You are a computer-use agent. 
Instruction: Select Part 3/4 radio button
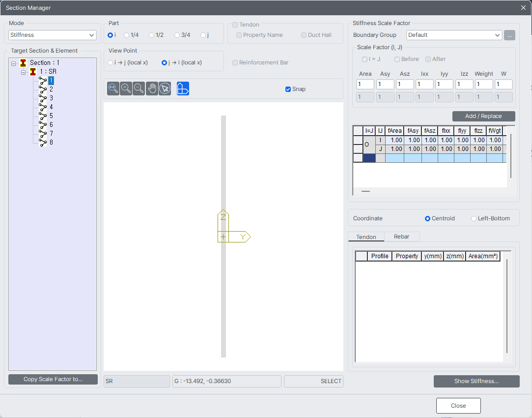click(x=177, y=35)
